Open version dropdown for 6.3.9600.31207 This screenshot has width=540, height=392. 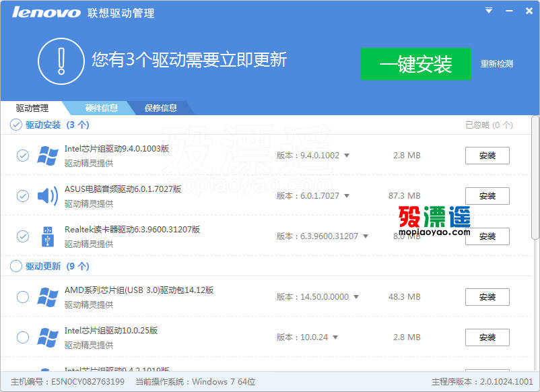coord(366,236)
